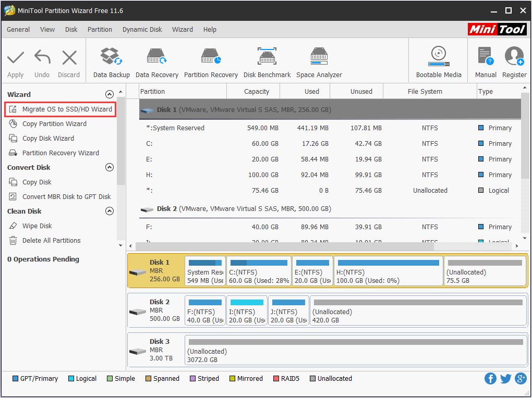
Task: Open the Dynamic Disk menu
Action: [142, 30]
